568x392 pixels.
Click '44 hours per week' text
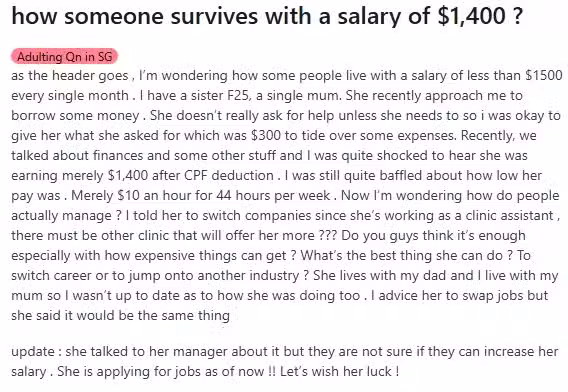point(273,195)
